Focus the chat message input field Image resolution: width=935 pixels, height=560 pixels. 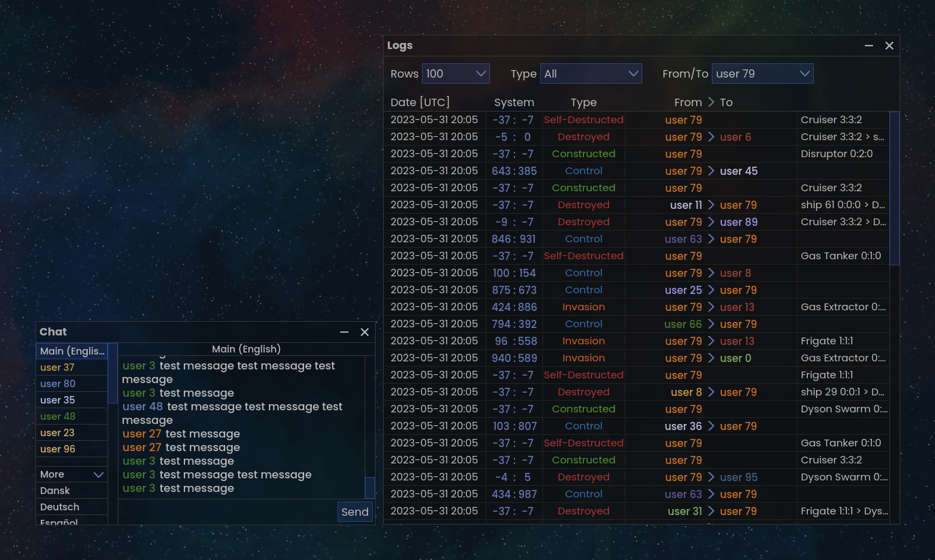click(x=227, y=512)
